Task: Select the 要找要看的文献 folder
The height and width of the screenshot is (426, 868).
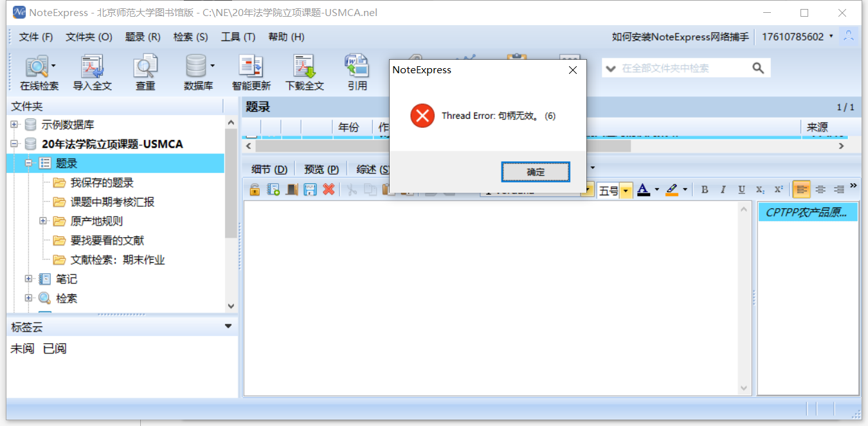Action: pos(107,240)
